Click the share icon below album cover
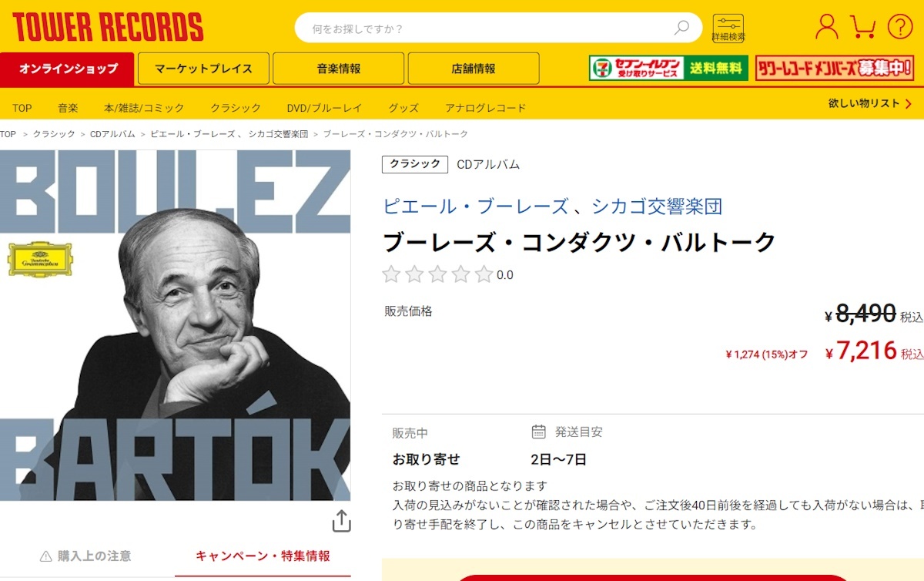This screenshot has width=924, height=581. 341,521
